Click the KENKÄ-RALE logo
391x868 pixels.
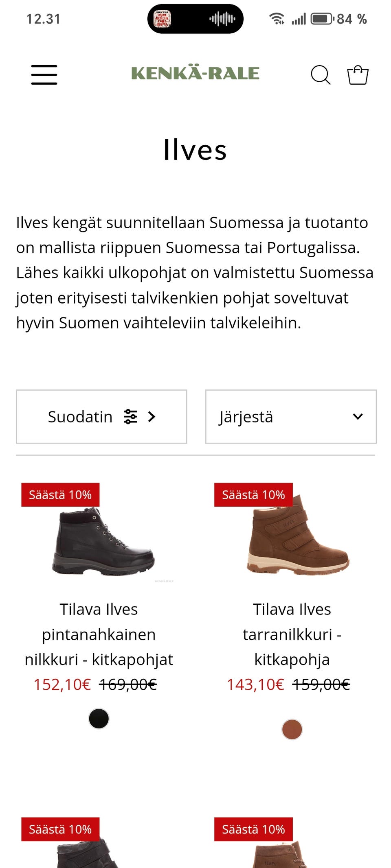coord(196,74)
